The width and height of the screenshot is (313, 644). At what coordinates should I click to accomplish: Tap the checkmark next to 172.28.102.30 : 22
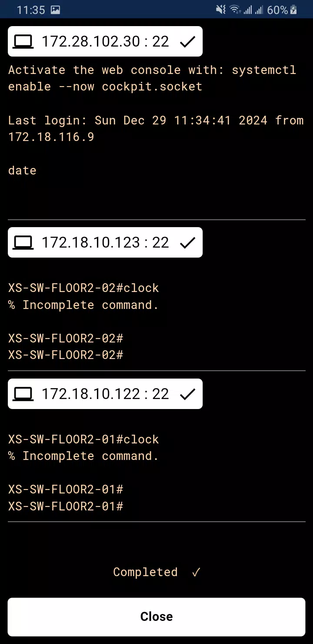pos(187,42)
